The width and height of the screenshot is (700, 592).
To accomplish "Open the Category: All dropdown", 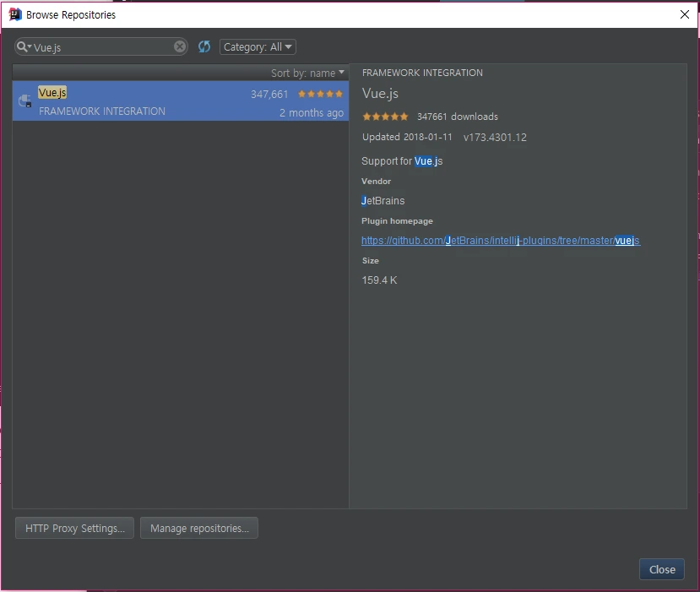I will coord(258,47).
